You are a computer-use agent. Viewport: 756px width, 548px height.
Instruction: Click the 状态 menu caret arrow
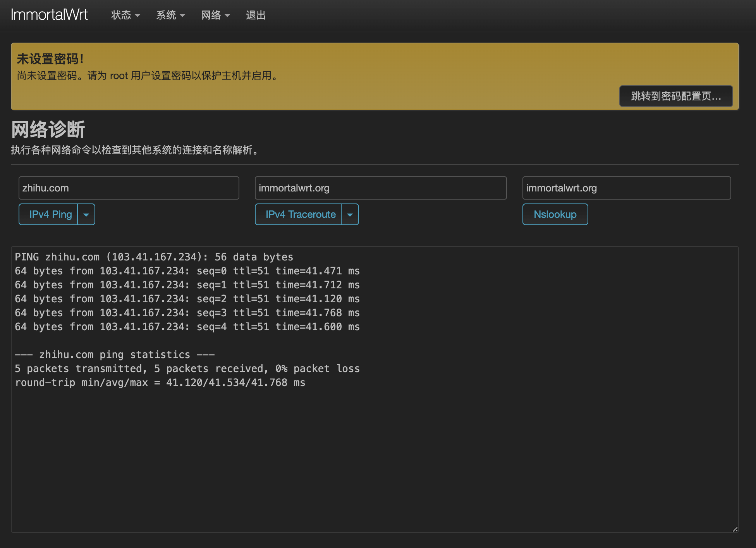[137, 16]
